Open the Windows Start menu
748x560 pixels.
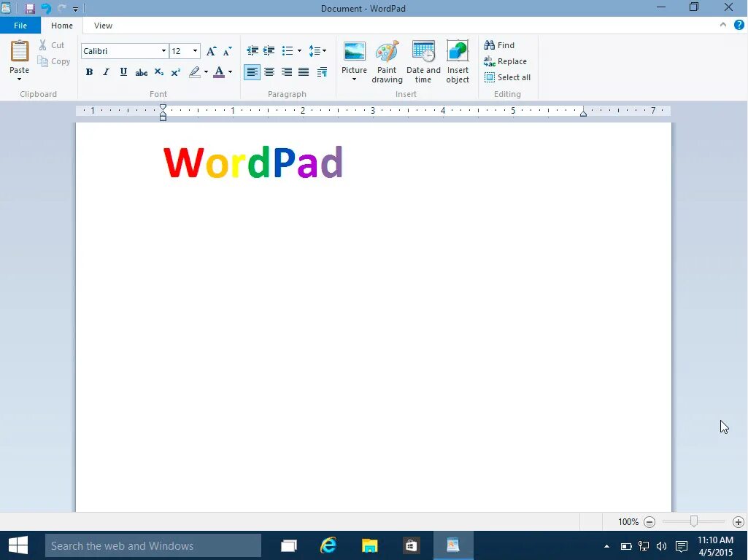[18, 545]
